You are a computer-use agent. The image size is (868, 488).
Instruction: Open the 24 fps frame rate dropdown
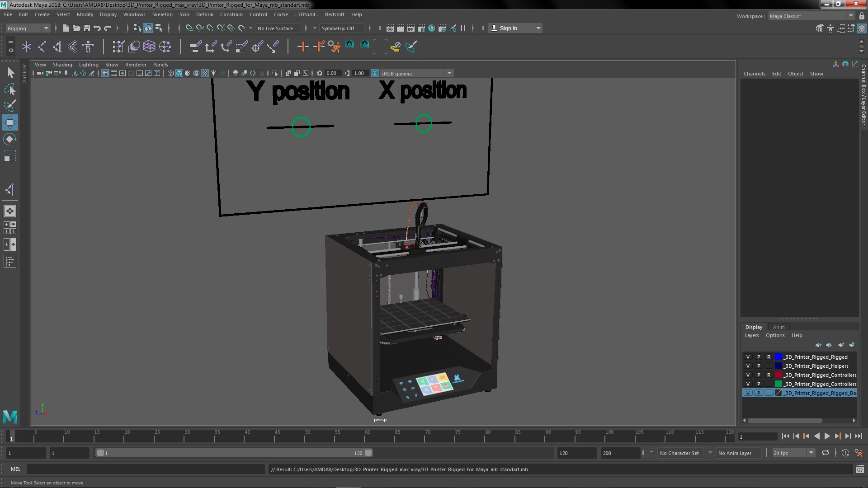793,453
